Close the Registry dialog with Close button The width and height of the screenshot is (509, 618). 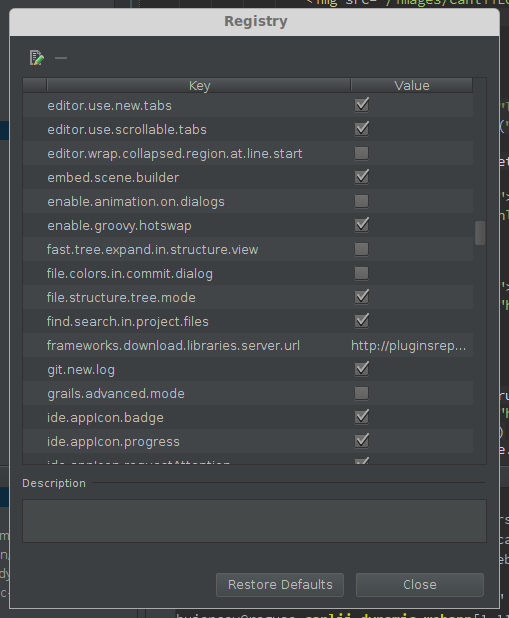(420, 584)
